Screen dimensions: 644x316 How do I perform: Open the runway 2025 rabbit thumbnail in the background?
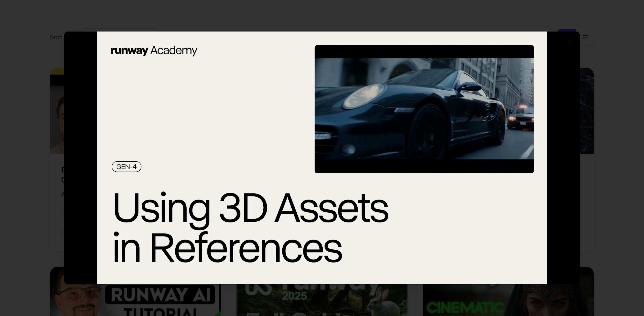322,300
